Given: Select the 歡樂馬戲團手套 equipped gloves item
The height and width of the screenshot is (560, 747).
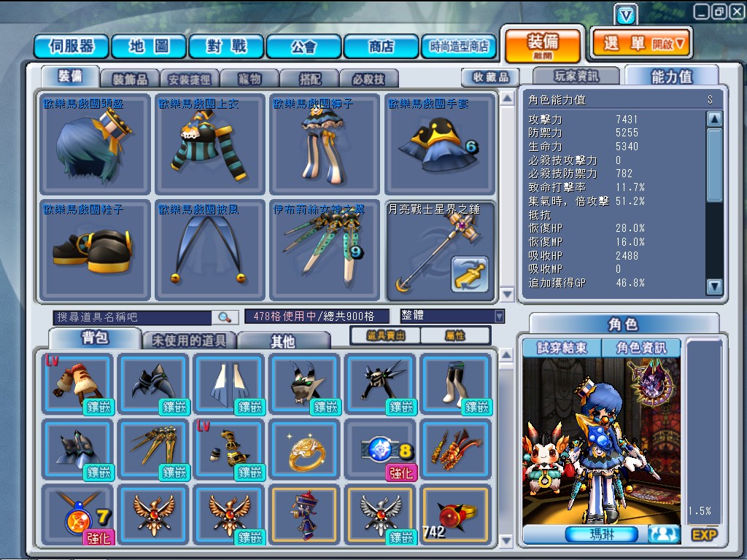Looking at the screenshot, I should (x=440, y=144).
